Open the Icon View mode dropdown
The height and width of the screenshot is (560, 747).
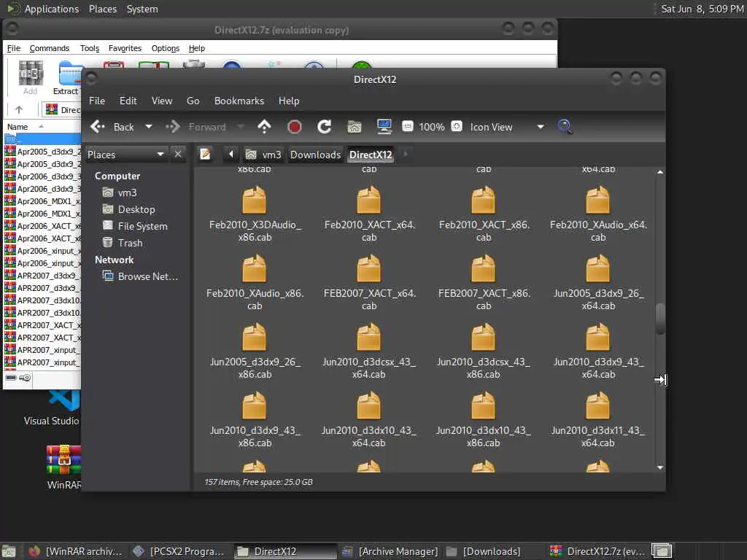507,127
